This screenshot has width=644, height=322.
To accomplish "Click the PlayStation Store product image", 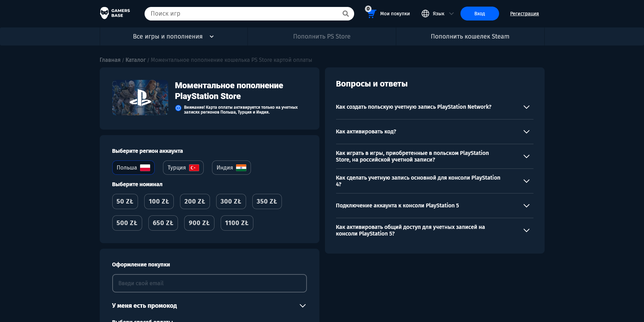I will [x=140, y=98].
